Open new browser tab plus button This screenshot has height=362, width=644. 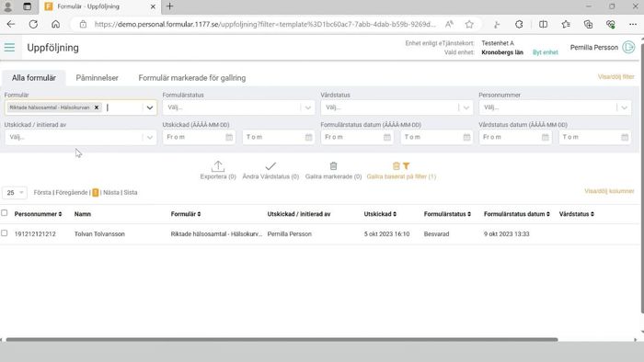169,6
